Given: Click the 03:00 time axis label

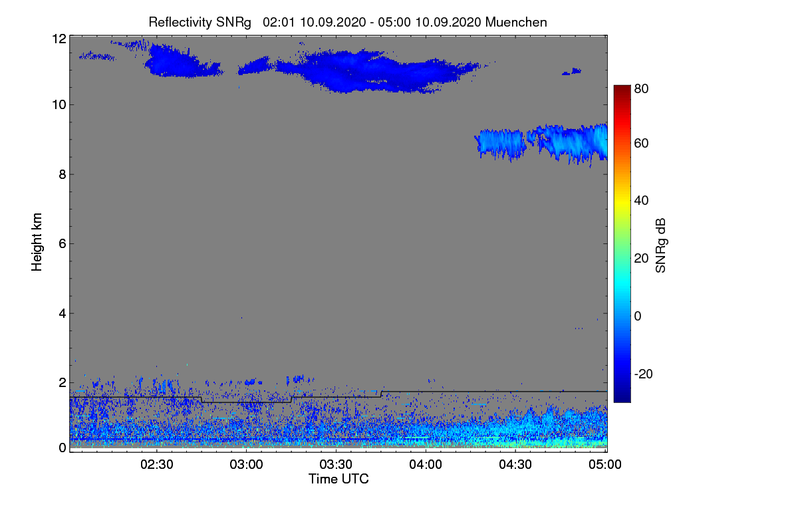Looking at the screenshot, I should coord(247,465).
